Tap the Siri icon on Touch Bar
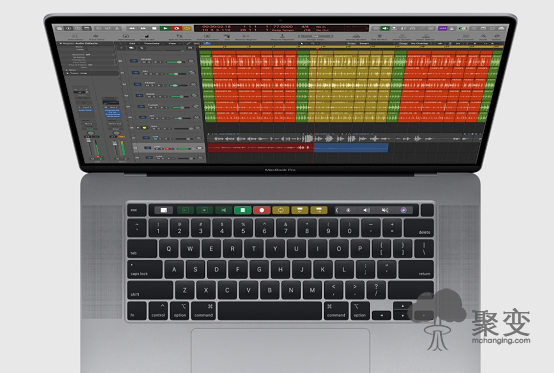Image resolution: width=554 pixels, height=373 pixels. tap(403, 210)
